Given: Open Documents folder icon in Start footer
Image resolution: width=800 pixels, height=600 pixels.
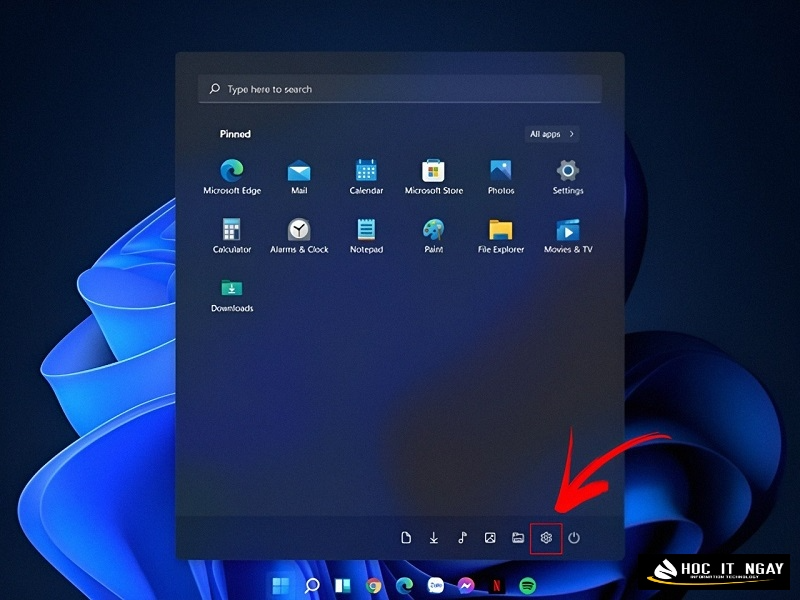Looking at the screenshot, I should [x=406, y=538].
